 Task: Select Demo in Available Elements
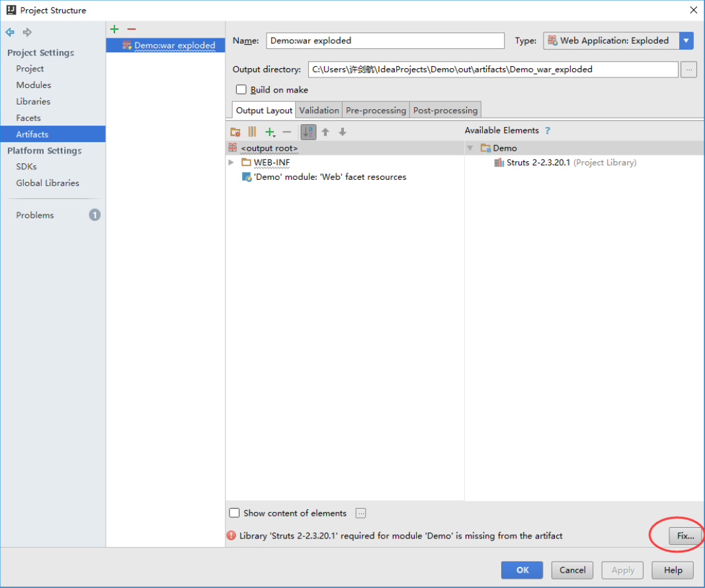(x=585, y=148)
